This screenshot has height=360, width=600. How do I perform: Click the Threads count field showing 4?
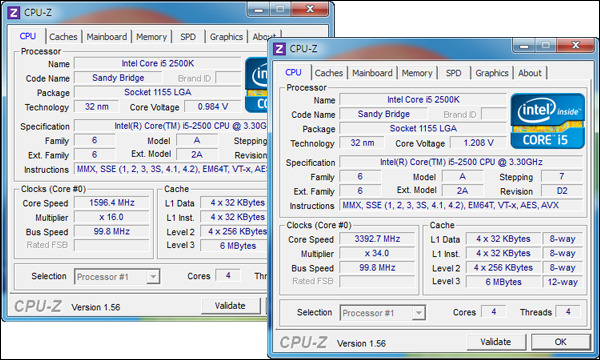pos(568,312)
